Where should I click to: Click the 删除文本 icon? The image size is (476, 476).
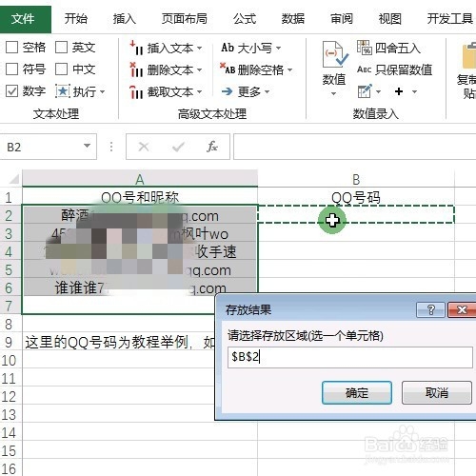click(x=136, y=69)
